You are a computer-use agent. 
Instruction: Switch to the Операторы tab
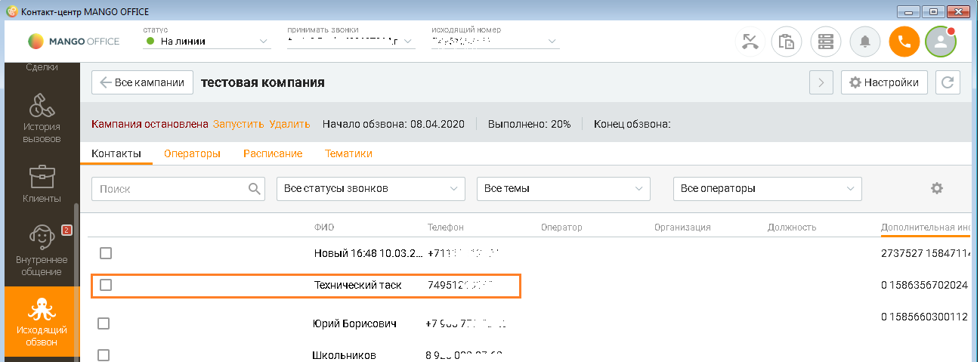[x=192, y=153]
